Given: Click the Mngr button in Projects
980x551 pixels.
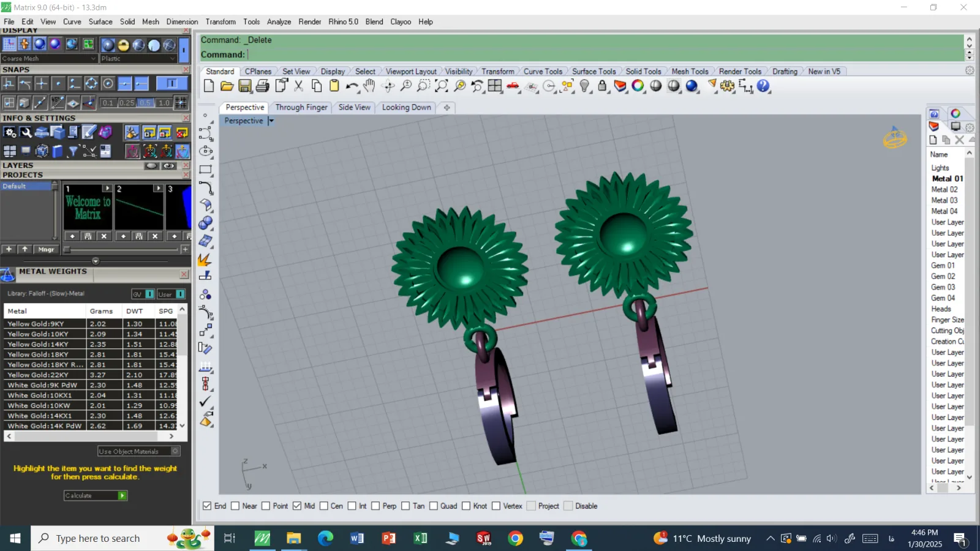Looking at the screenshot, I should [46, 249].
